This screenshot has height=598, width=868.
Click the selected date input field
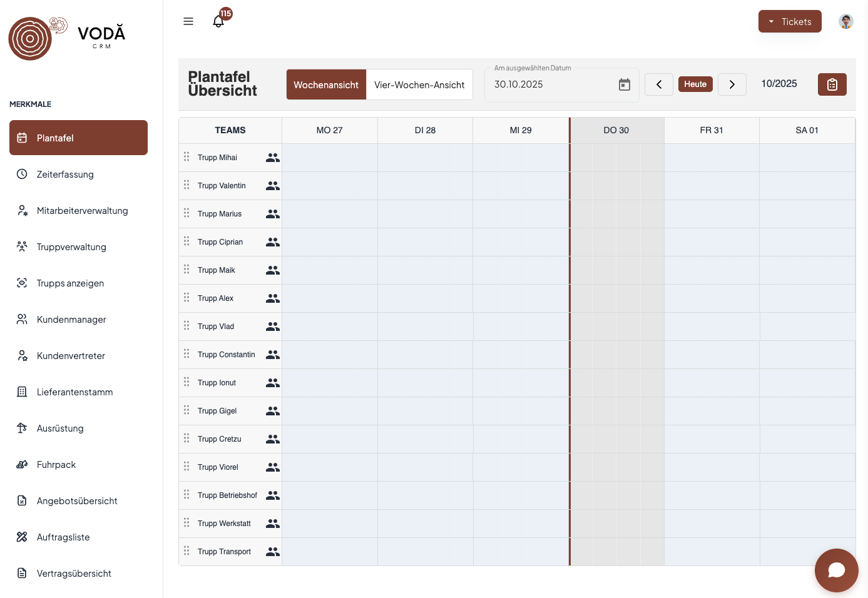(561, 84)
